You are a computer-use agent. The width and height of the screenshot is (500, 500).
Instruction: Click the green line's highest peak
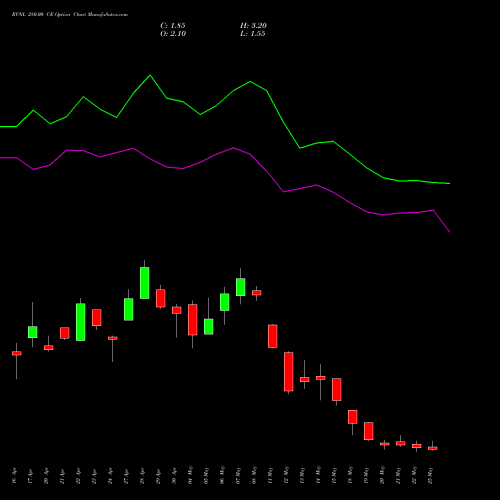pos(150,75)
